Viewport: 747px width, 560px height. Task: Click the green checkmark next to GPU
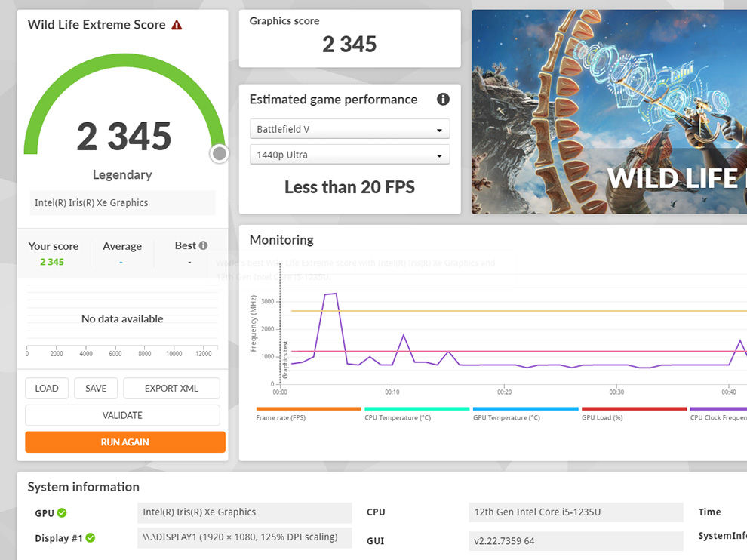click(x=62, y=512)
